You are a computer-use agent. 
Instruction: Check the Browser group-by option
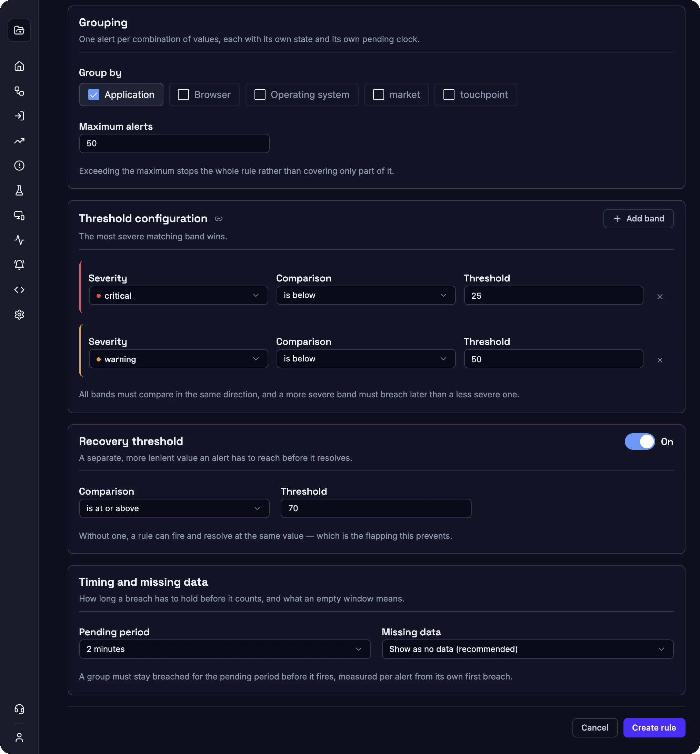(x=204, y=95)
